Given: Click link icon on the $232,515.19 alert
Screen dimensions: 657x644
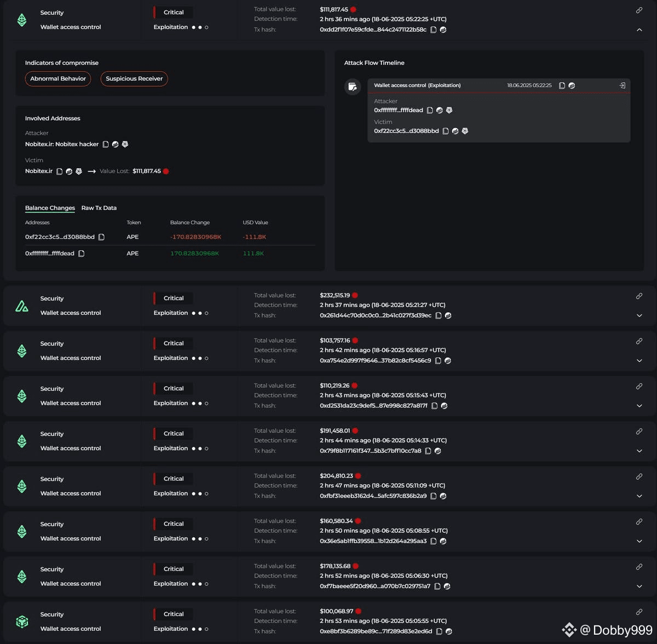Looking at the screenshot, I should coord(639,296).
